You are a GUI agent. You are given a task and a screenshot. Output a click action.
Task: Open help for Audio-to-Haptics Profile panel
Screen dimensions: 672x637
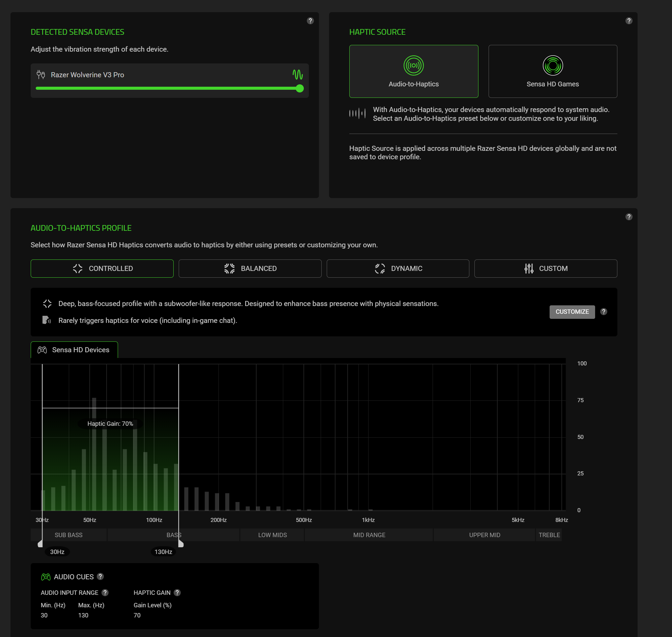(629, 217)
